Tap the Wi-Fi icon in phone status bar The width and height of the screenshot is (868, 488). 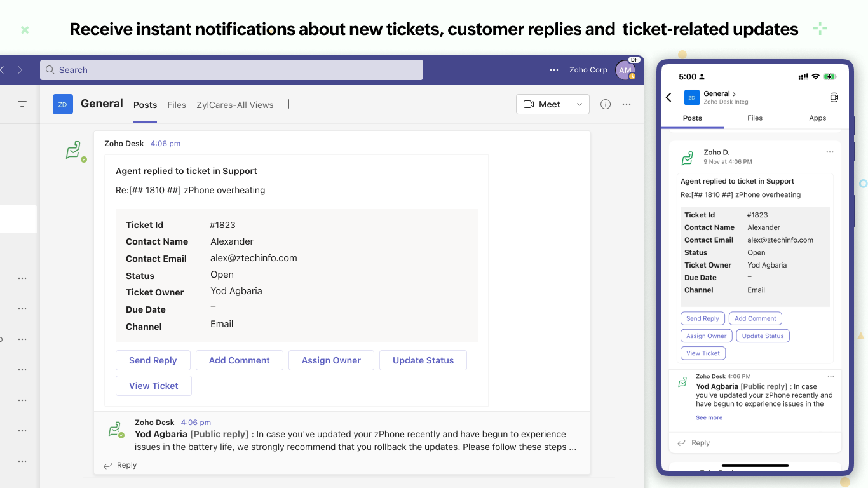(x=815, y=77)
